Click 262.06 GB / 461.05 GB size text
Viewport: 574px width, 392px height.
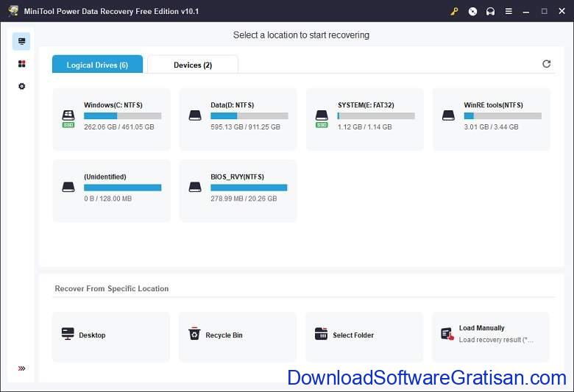pos(119,127)
